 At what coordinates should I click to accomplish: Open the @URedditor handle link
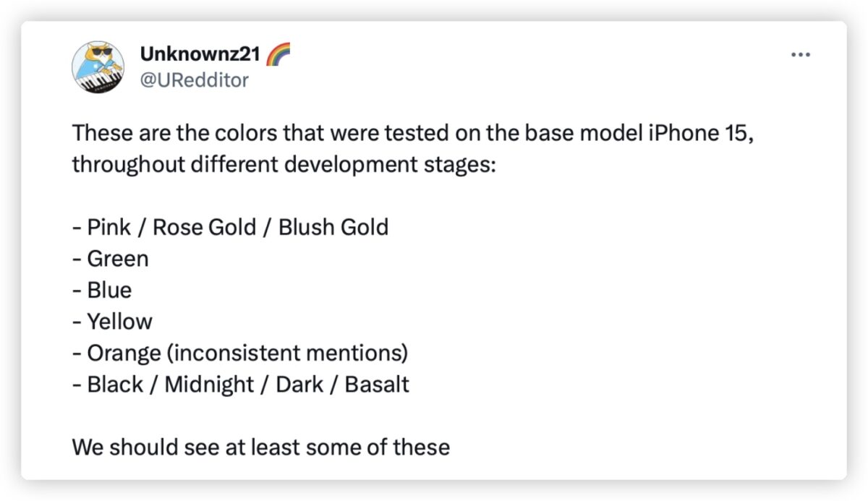[x=193, y=80]
